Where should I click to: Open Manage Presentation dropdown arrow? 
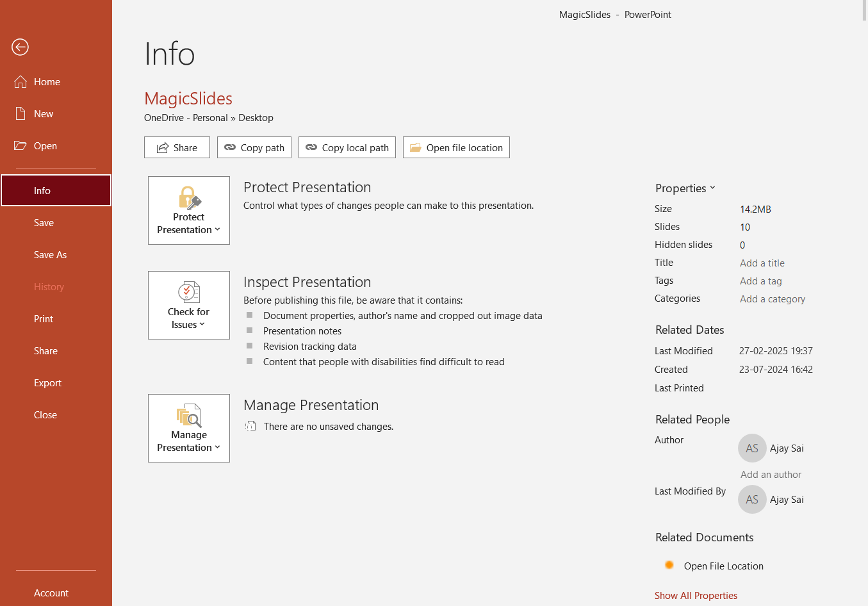click(x=218, y=447)
